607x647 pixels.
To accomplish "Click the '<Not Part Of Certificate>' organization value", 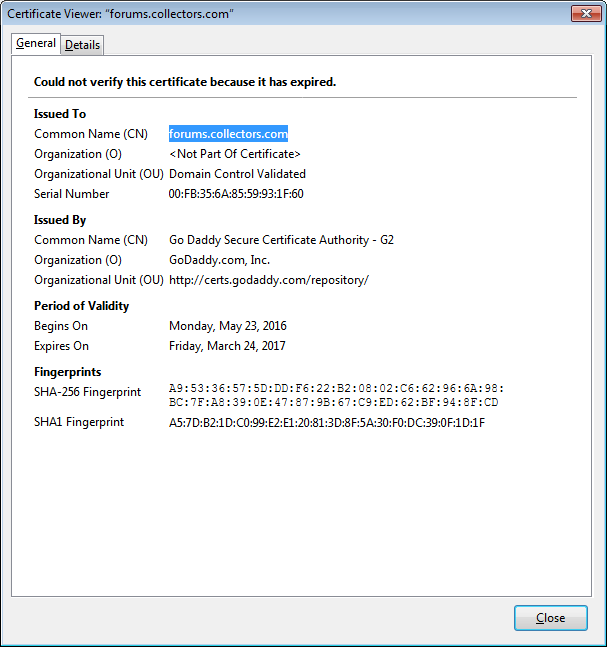I will (x=235, y=154).
